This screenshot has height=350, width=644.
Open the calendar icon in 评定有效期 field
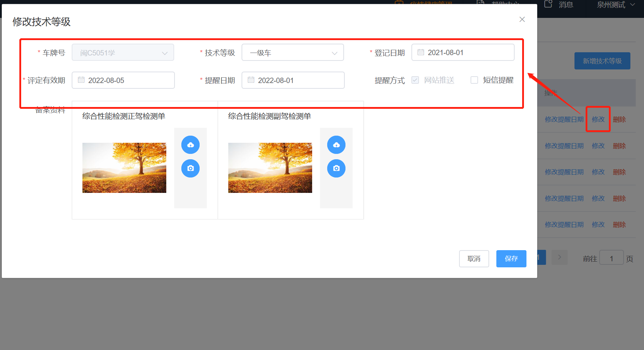[81, 80]
